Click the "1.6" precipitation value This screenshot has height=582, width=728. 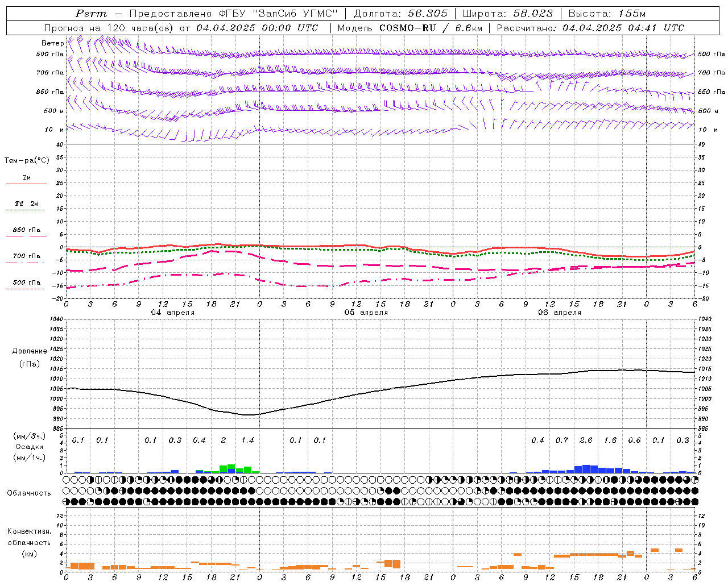pos(610,440)
